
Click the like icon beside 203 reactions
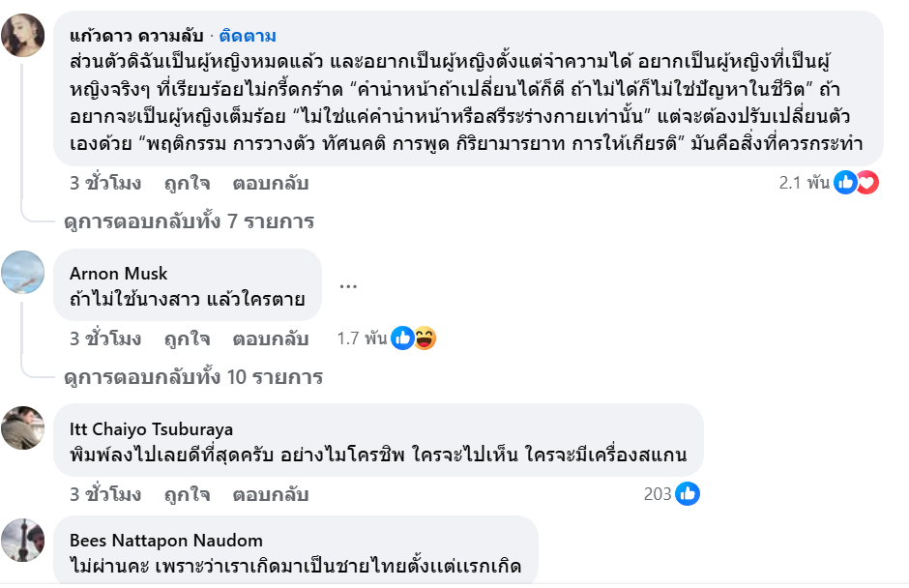click(x=688, y=494)
